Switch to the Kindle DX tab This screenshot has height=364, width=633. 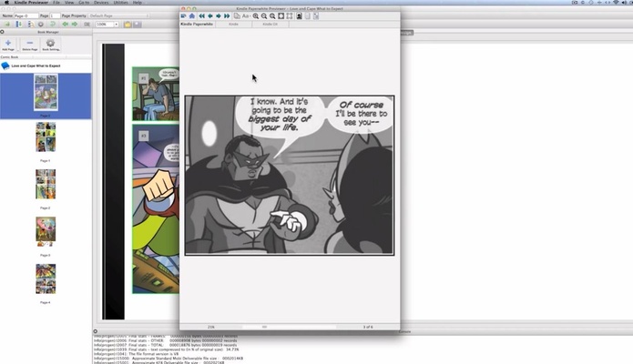(271, 25)
